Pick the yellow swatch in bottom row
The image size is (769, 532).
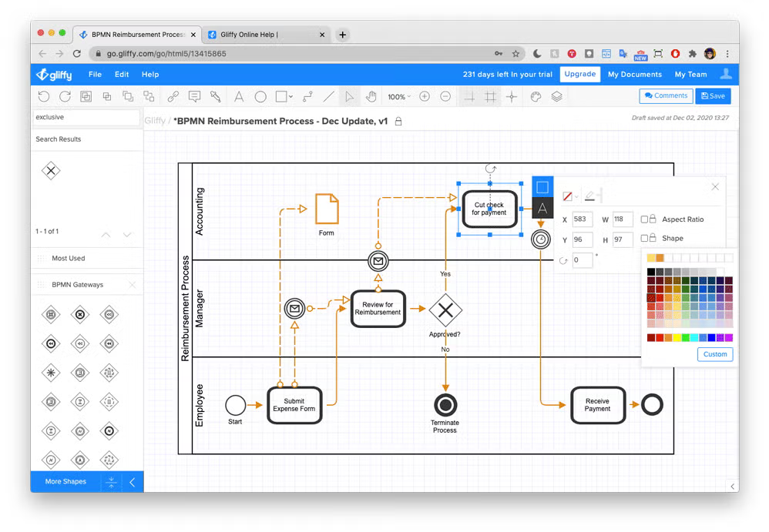pyautogui.click(x=677, y=337)
